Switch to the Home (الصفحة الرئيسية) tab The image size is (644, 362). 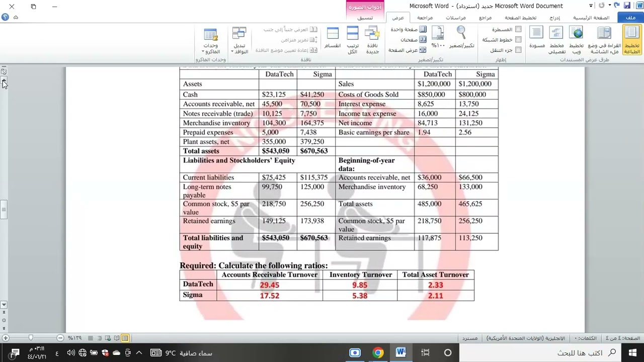tap(591, 18)
